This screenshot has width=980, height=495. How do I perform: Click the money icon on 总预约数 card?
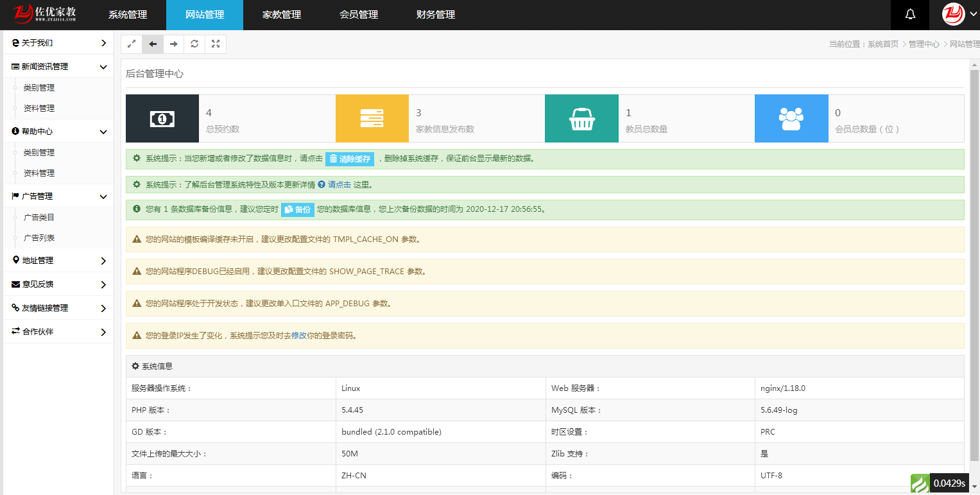tap(162, 118)
